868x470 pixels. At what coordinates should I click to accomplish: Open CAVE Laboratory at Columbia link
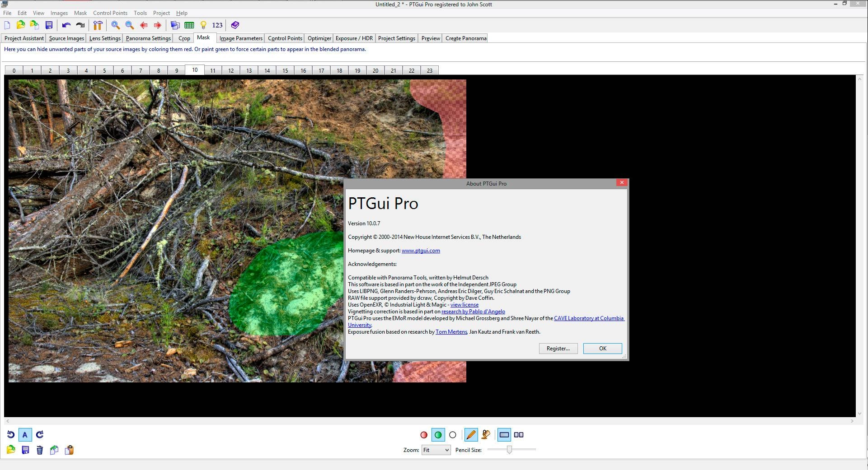click(x=589, y=318)
